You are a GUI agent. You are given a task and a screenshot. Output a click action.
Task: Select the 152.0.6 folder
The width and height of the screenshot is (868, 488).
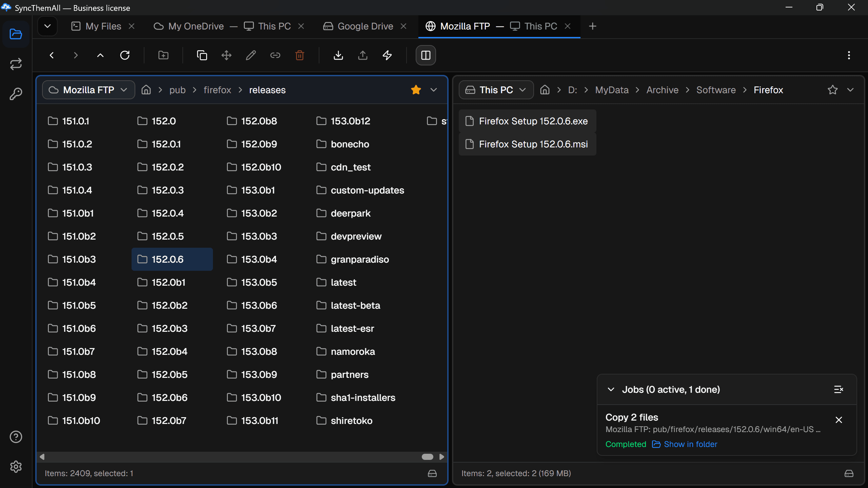pos(172,259)
